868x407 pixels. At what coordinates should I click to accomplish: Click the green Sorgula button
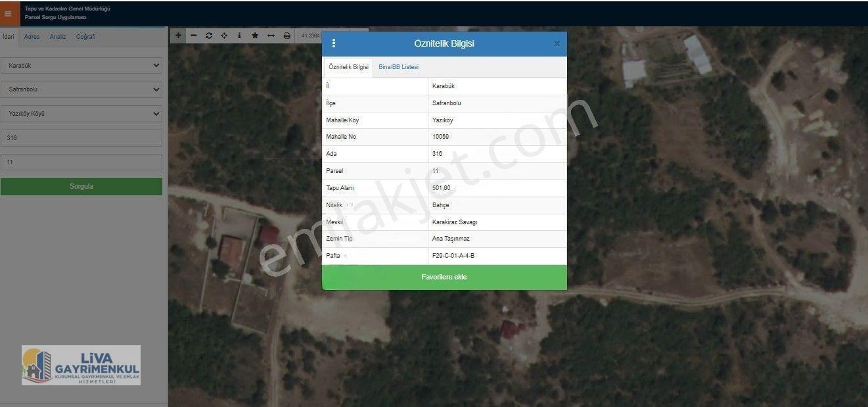[81, 187]
